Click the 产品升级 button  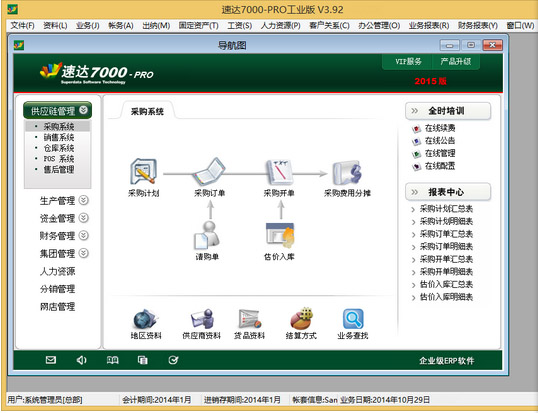pos(456,61)
